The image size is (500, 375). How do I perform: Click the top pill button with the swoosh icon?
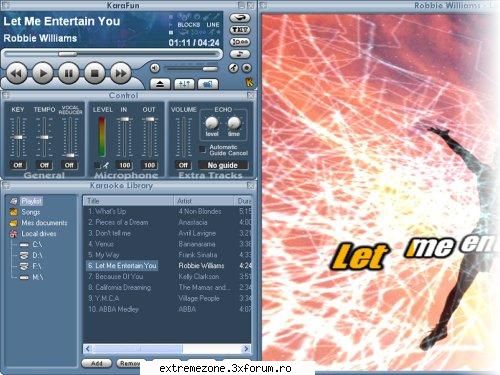pos(240,18)
